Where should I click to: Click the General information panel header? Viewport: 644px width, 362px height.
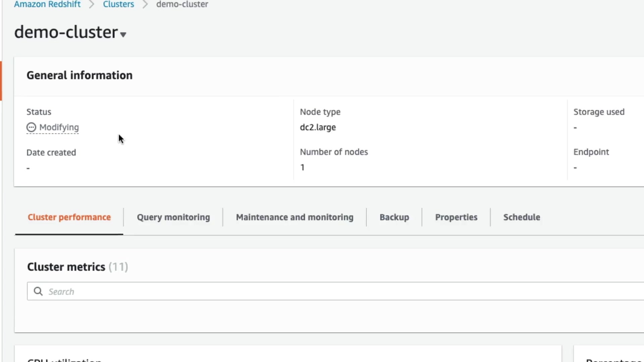click(x=79, y=75)
